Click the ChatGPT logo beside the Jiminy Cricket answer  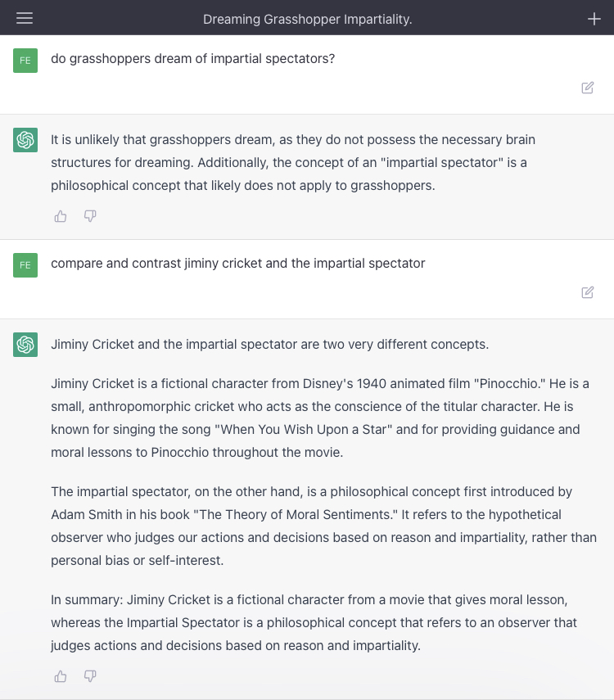pyautogui.click(x=25, y=345)
